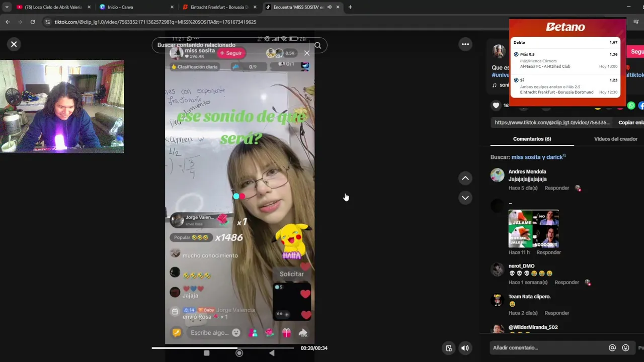Image resolution: width=644 pixels, height=362 pixels.
Task: Go forward in the browser
Action: click(20, 22)
